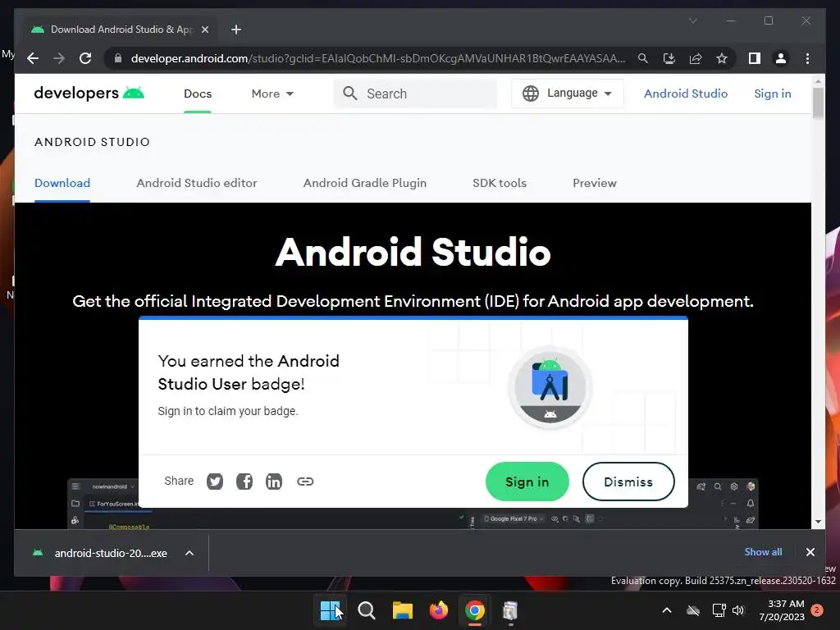Click the zoom magnifier in address bar
Image resolution: width=840 pixels, height=630 pixels.
[643, 58]
